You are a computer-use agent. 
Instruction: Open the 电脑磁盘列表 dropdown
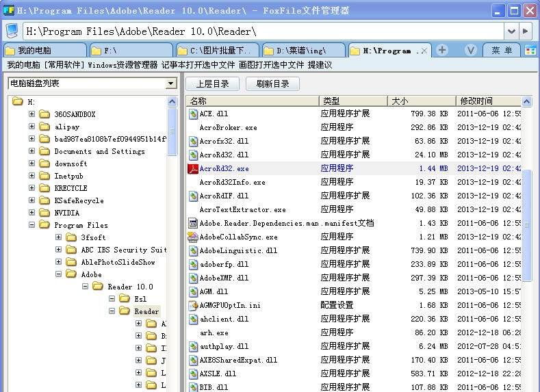coord(170,83)
